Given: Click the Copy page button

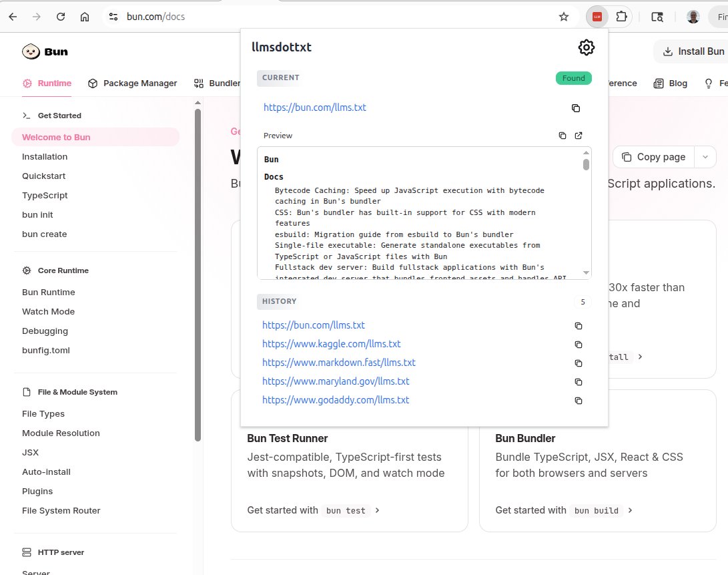Looking at the screenshot, I should (x=654, y=157).
